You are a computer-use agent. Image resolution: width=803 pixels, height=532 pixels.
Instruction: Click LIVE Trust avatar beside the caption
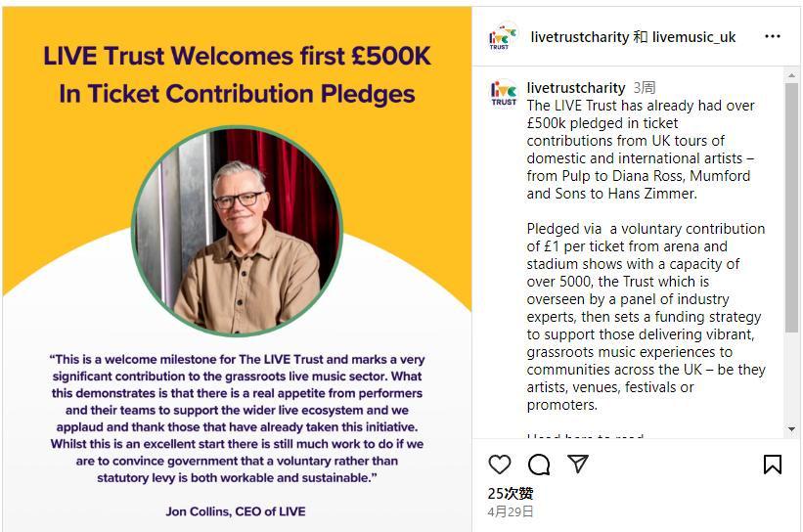point(504,93)
